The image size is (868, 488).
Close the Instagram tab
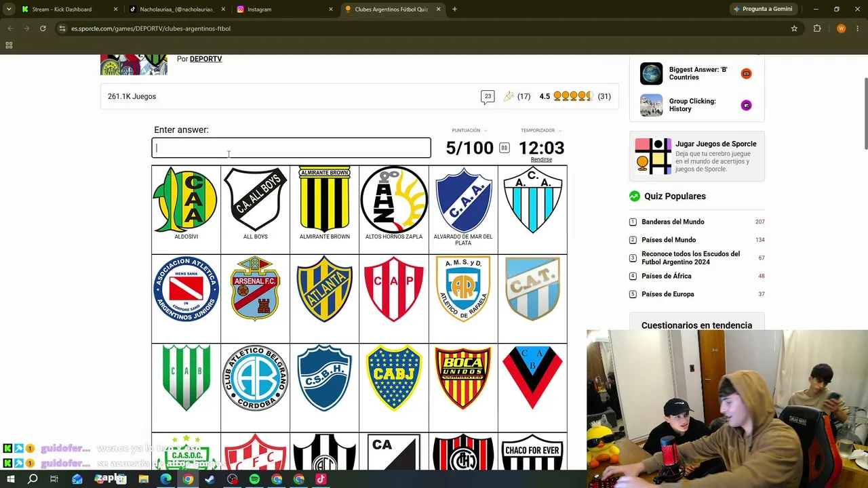(331, 9)
